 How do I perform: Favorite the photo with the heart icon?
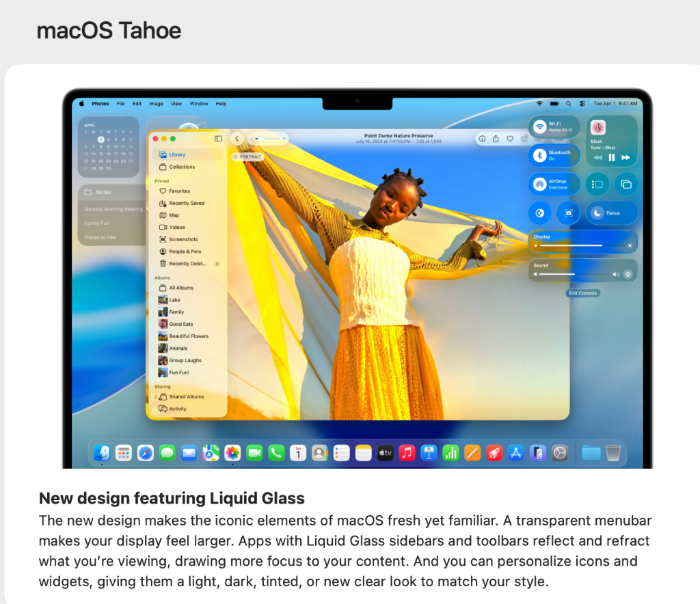[x=510, y=139]
